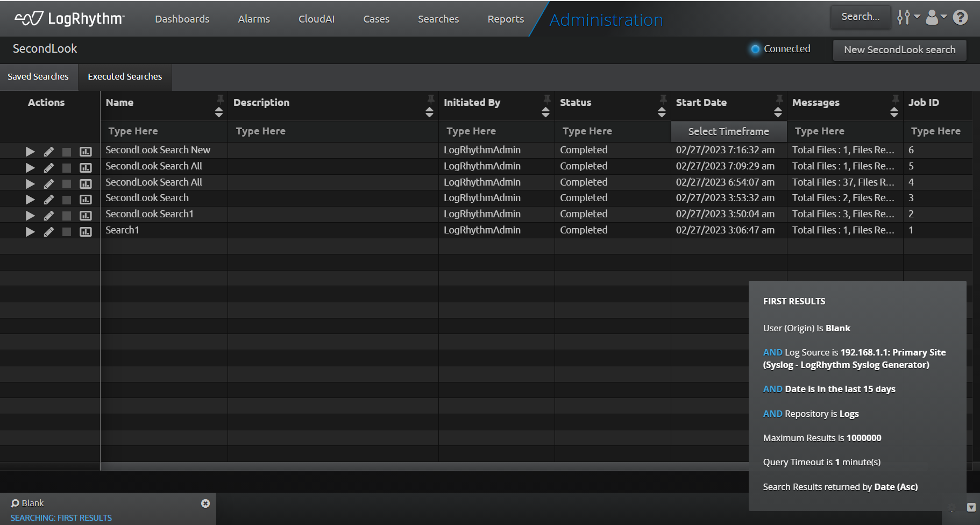Click New SecondLook search button
Viewport: 980px width, 525px height.
[899, 49]
